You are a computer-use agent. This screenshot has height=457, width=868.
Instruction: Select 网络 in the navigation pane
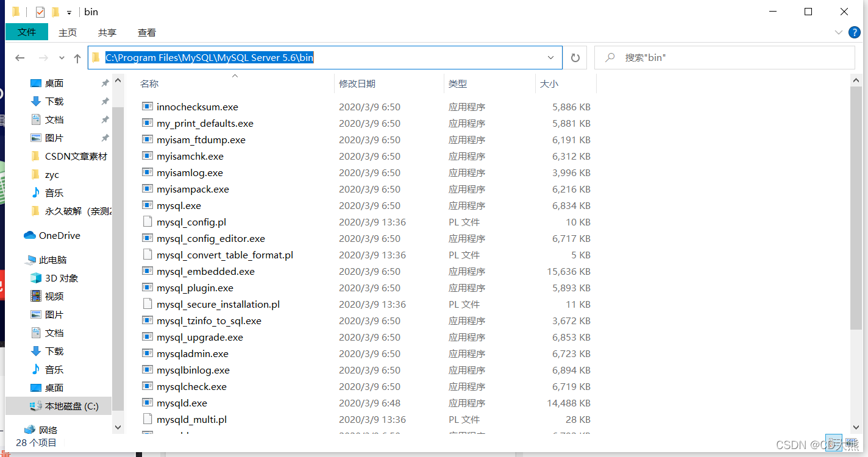(x=48, y=430)
